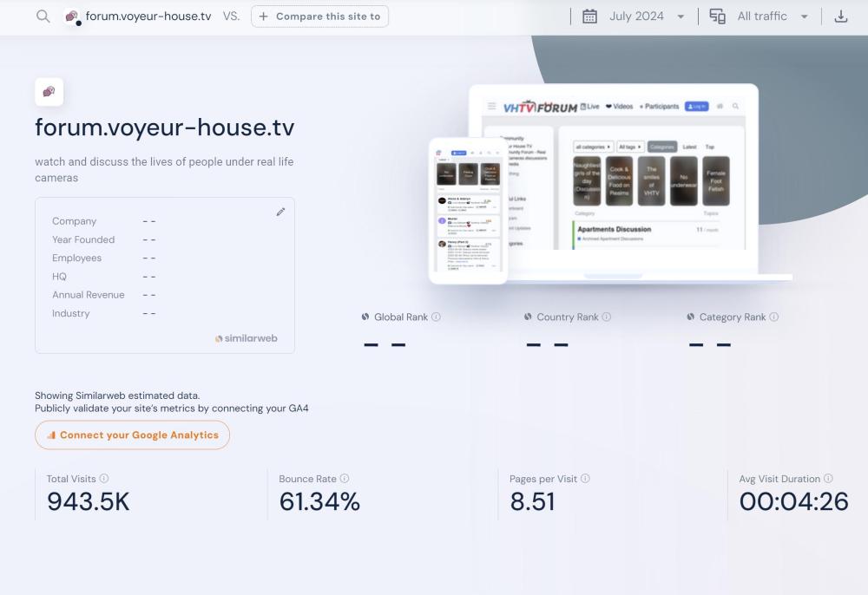868x595 pixels.
Task: Click the Similarweb logo in company card
Action: tap(247, 338)
